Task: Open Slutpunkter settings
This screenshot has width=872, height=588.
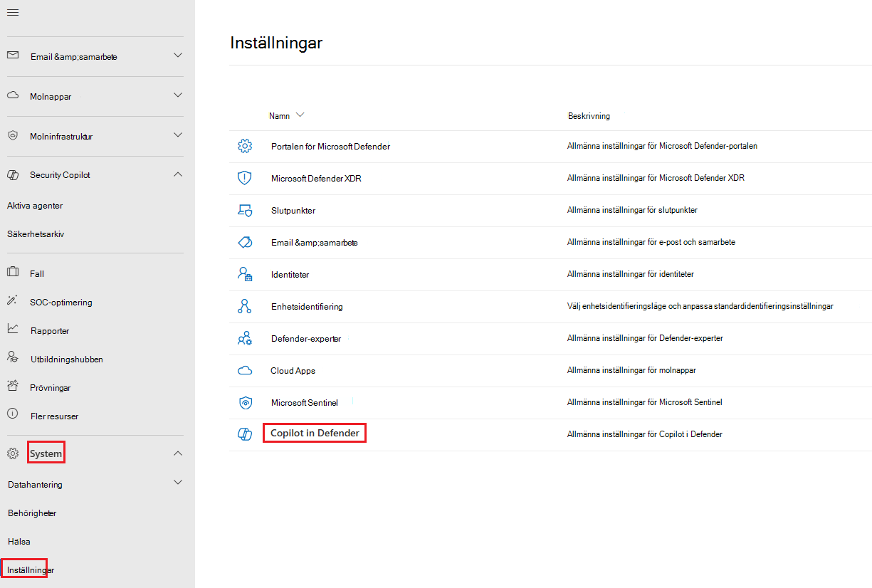Action: click(293, 211)
